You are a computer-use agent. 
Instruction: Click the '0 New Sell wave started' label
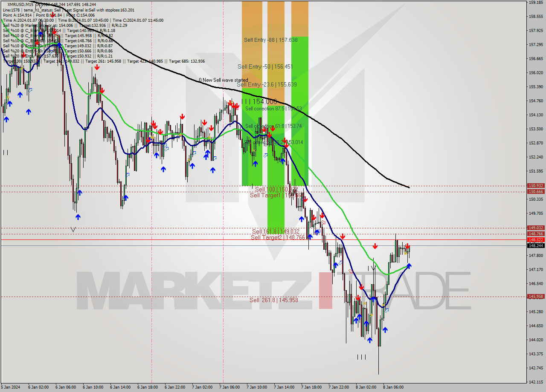223,80
